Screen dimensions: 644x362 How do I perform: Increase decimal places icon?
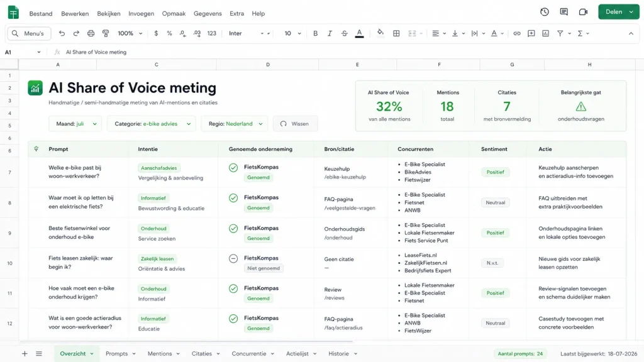point(197,33)
